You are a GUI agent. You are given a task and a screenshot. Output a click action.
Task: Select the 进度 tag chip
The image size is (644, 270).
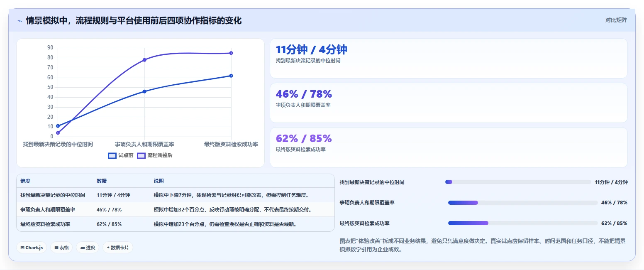pos(88,248)
